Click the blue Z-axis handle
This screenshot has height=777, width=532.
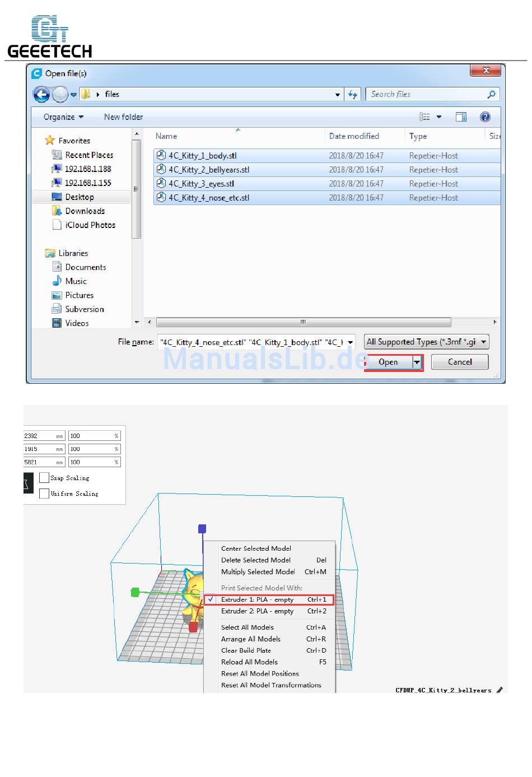202,528
